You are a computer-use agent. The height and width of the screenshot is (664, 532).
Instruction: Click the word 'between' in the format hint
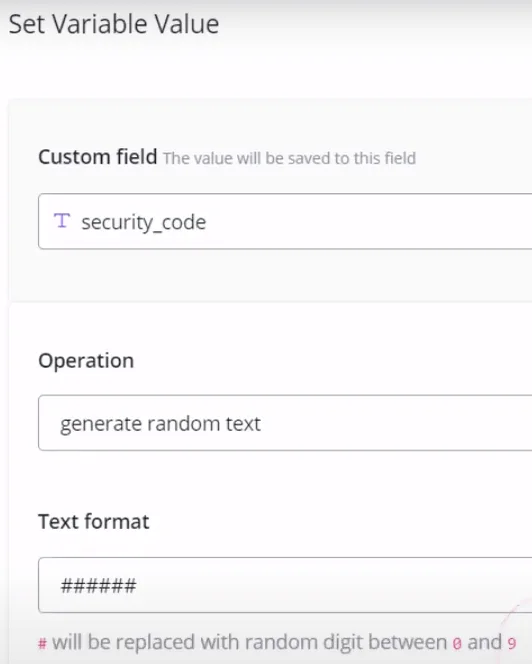click(x=407, y=642)
